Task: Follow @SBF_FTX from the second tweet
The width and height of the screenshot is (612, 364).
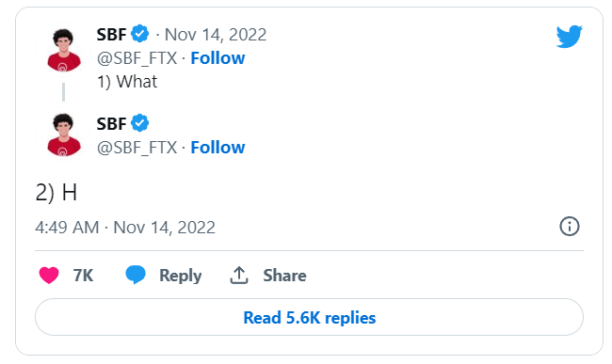Action: click(217, 148)
